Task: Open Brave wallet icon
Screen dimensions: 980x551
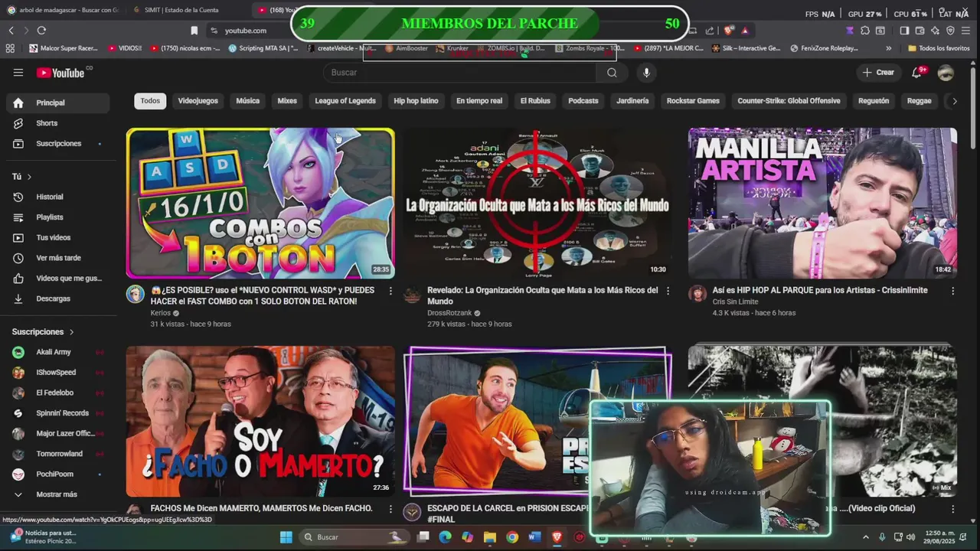Action: [920, 31]
